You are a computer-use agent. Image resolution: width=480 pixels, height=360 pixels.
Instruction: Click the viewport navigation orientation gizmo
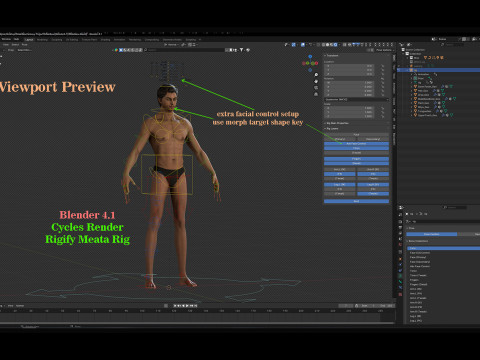tap(310, 63)
